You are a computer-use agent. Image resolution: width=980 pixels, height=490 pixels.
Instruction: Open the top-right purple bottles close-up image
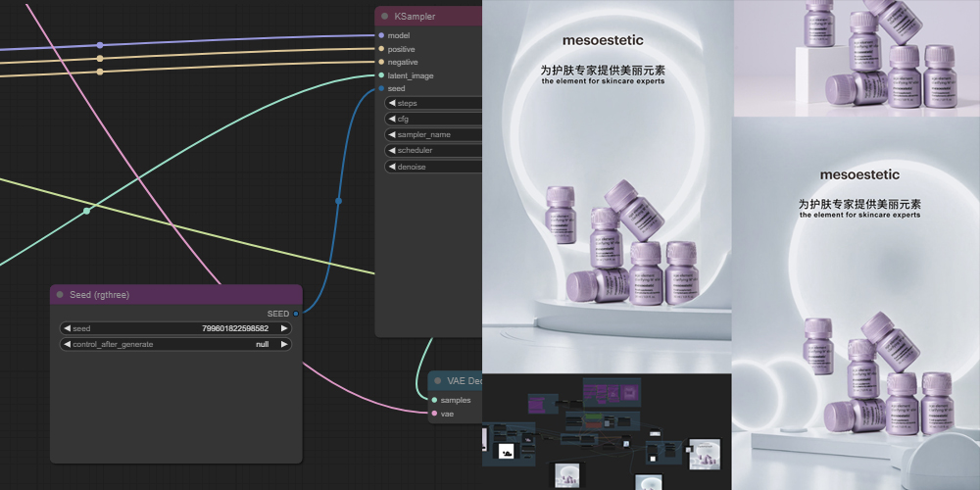click(x=857, y=58)
